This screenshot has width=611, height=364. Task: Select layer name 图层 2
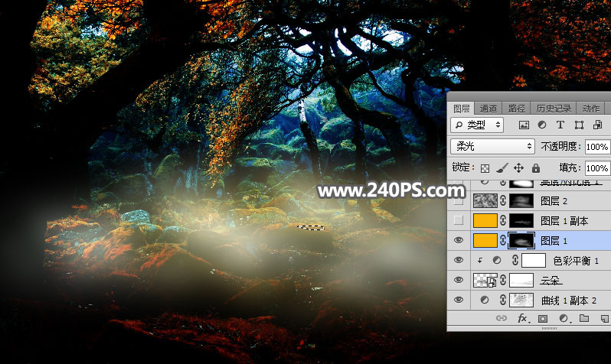[x=554, y=201]
